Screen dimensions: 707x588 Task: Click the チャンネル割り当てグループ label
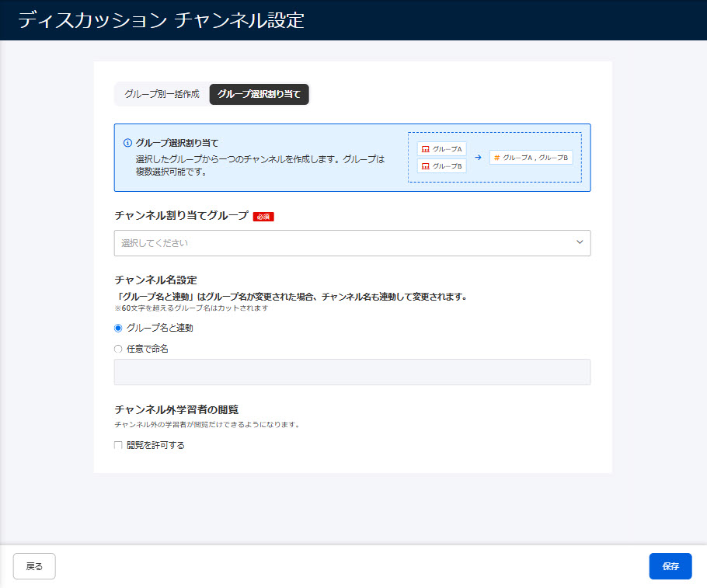(x=181, y=215)
